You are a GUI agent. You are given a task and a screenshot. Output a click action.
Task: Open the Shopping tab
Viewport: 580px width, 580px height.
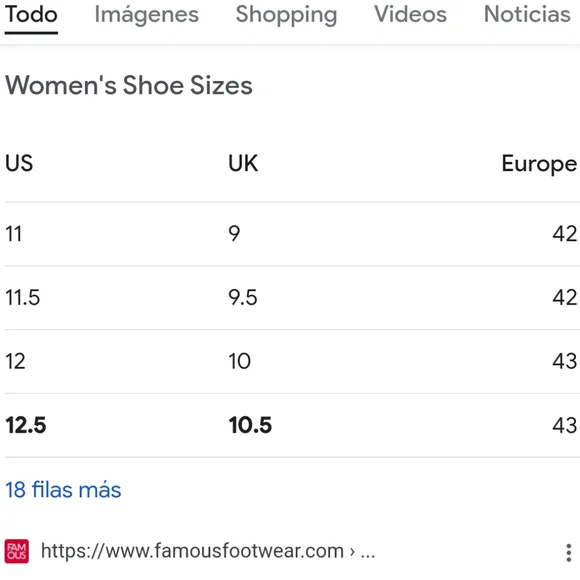[x=286, y=15]
